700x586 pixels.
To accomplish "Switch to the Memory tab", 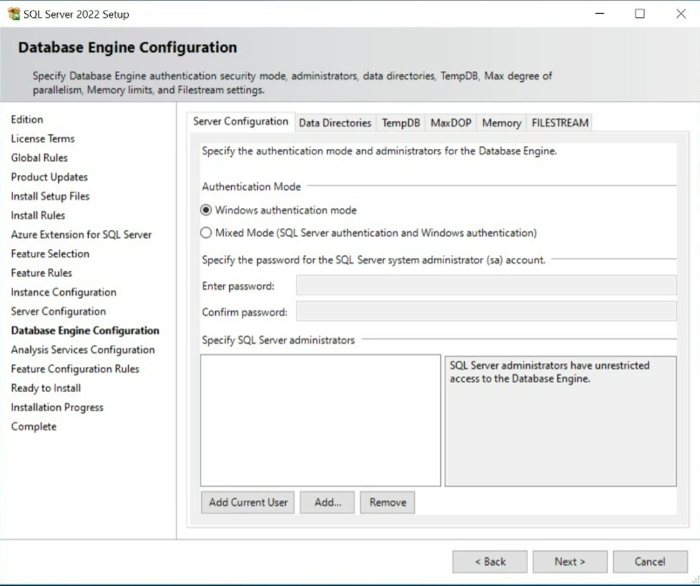I will (501, 123).
